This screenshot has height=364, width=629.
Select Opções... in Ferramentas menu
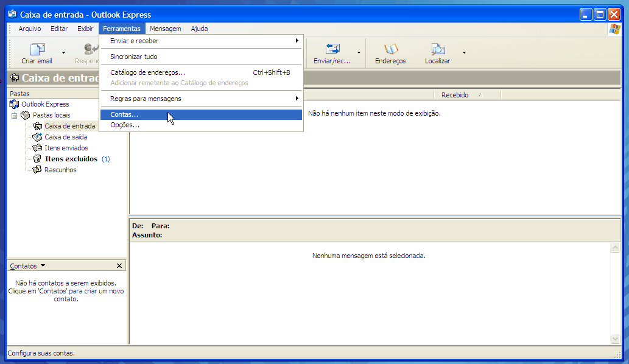201,125
